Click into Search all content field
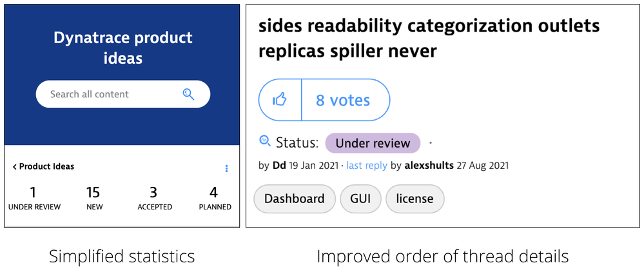Viewport: 644px width, 272px height. 122,94
